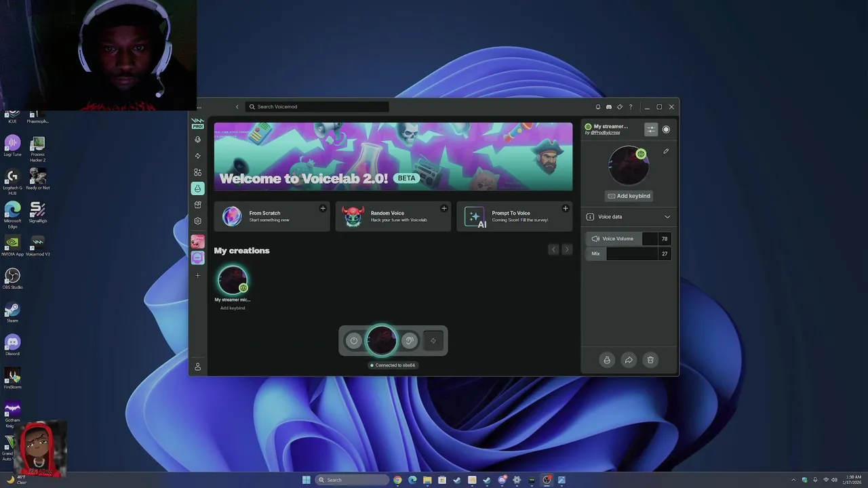Screen dimensions: 868x488
Task: Toggle the sliders view button in voice panel
Action: click(651, 129)
